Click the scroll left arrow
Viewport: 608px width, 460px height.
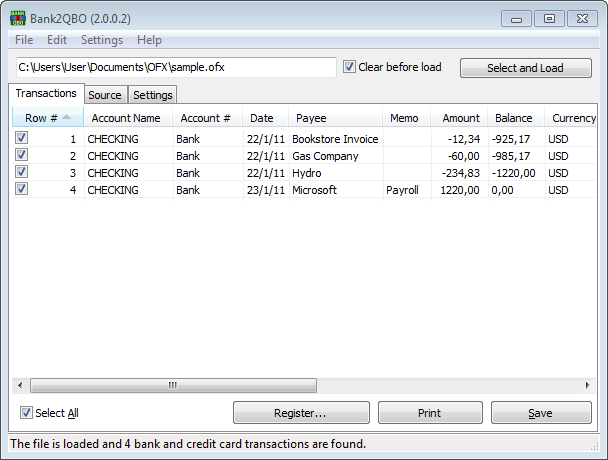pyautogui.click(x=20, y=386)
